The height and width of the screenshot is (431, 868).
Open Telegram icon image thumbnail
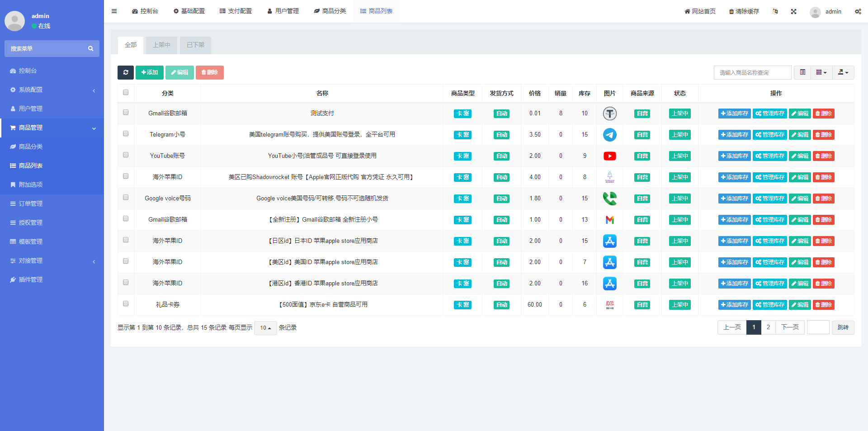tap(609, 135)
